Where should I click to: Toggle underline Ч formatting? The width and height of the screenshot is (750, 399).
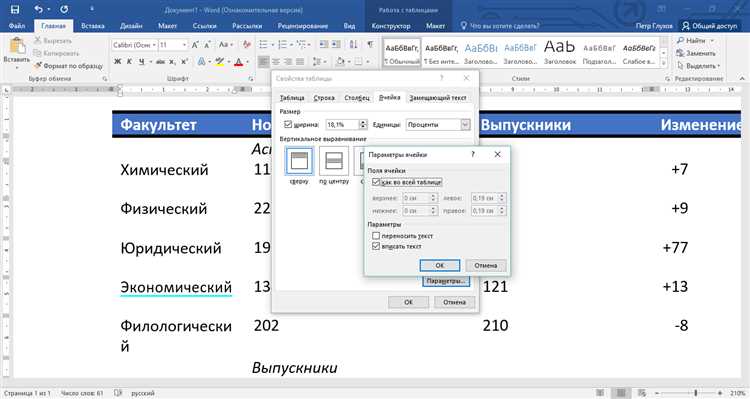tap(142, 62)
